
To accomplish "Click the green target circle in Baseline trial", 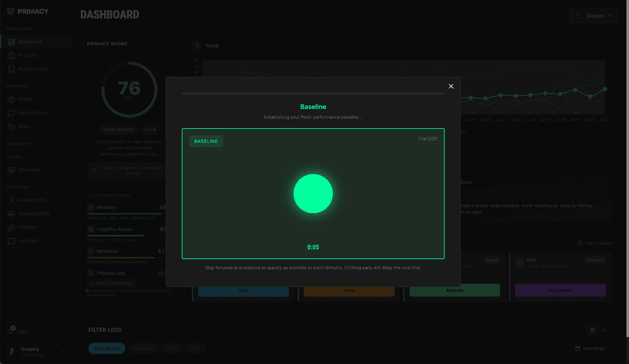I will tap(313, 193).
